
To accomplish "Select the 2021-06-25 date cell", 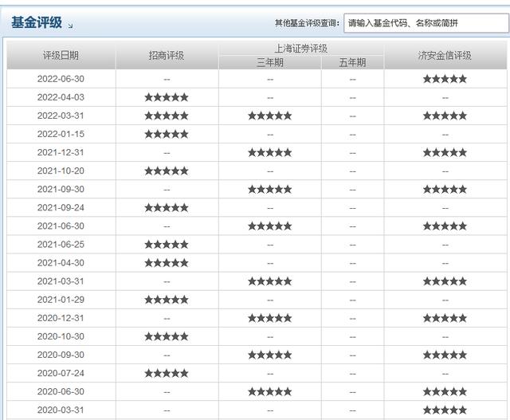I will coord(61,245).
